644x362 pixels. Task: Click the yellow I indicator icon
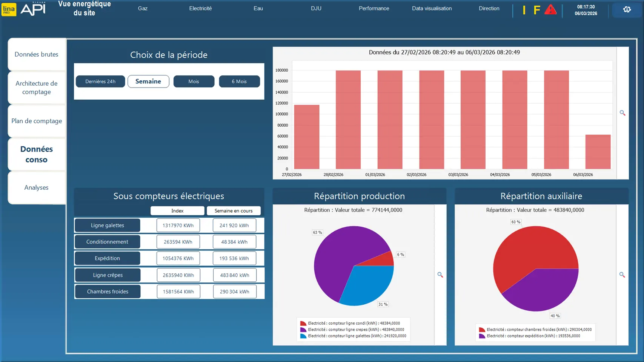[x=524, y=10]
